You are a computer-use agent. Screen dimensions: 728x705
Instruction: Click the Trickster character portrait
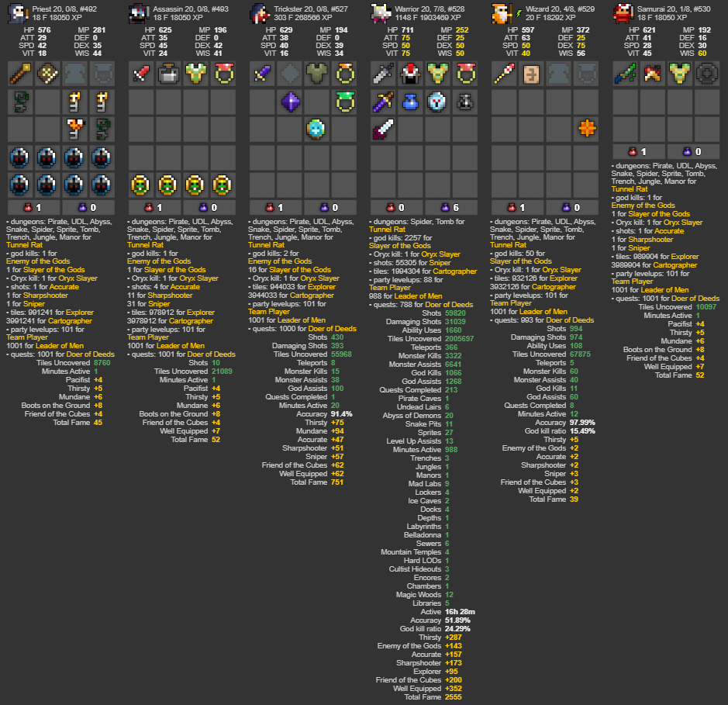[260, 13]
